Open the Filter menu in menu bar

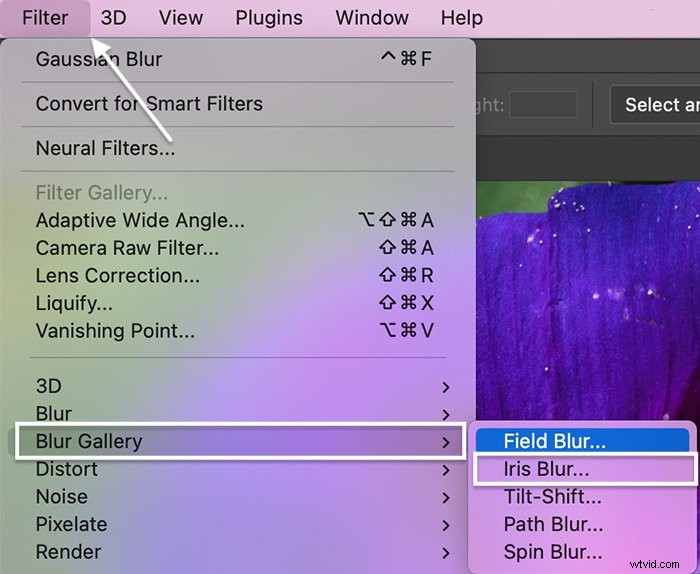click(x=45, y=18)
